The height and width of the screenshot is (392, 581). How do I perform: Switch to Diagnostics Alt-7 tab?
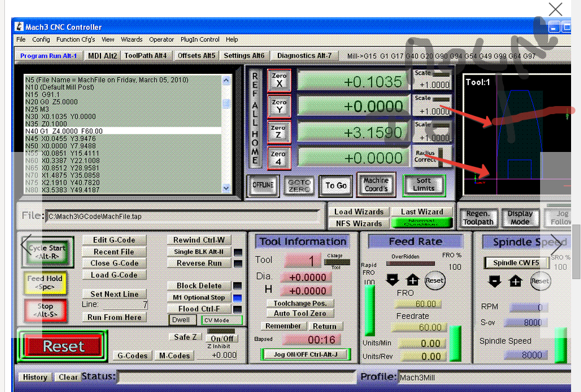pyautogui.click(x=304, y=56)
